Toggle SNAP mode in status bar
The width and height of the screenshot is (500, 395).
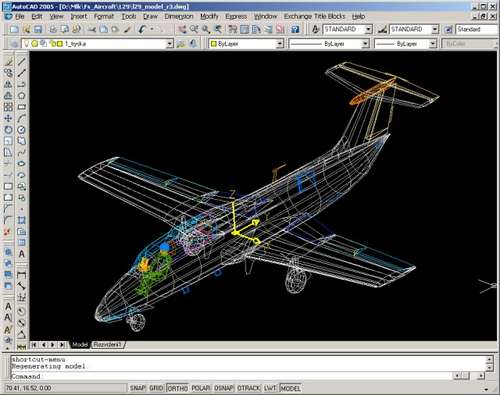click(138, 388)
